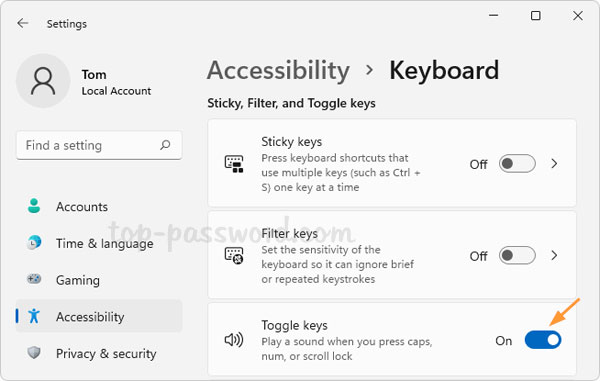Click the Gaming controller icon
The image size is (600, 381).
point(34,279)
